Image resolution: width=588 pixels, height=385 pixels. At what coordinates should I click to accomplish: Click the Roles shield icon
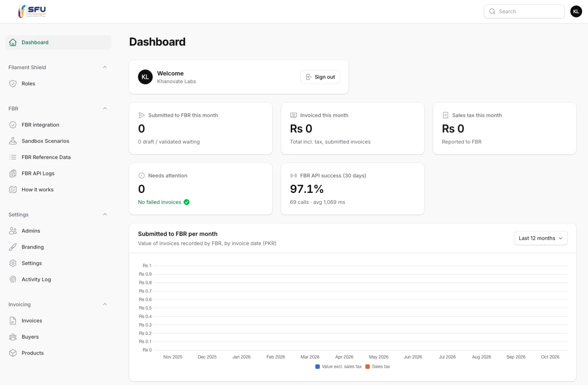13,83
